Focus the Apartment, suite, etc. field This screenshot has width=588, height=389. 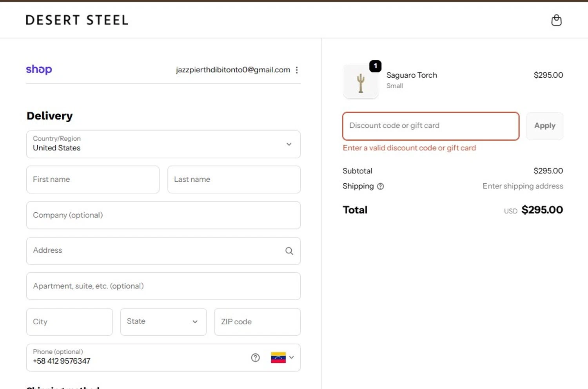[x=163, y=286]
